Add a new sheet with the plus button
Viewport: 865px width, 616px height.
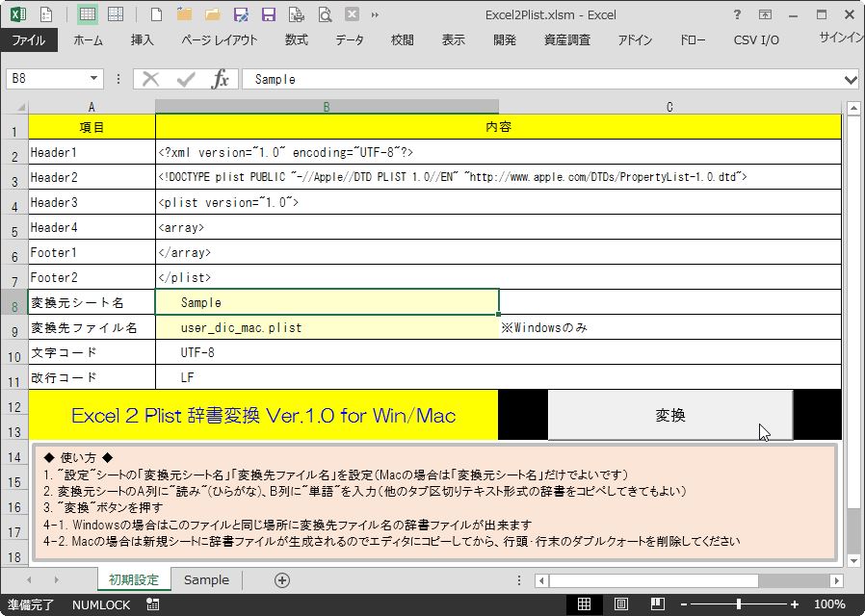tap(282, 580)
